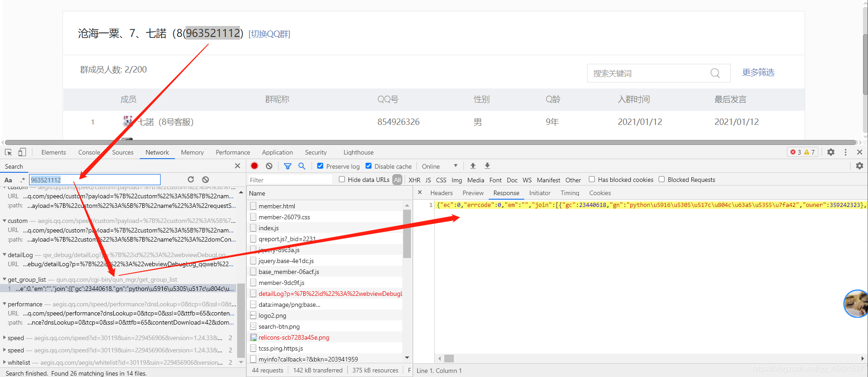The height and width of the screenshot is (377, 868).
Task: Stop recording network log
Action: click(x=255, y=166)
